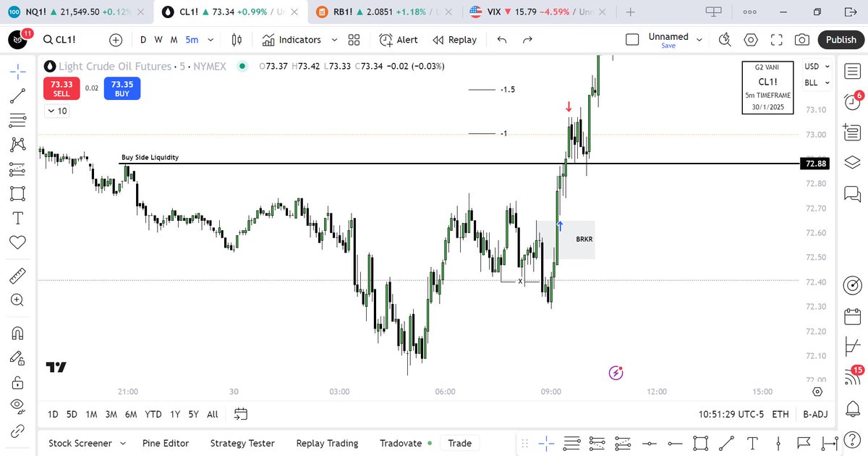Screen dimensions: 868x456
Task: Open the screener radar icon in right sidebar
Action: tap(852, 285)
